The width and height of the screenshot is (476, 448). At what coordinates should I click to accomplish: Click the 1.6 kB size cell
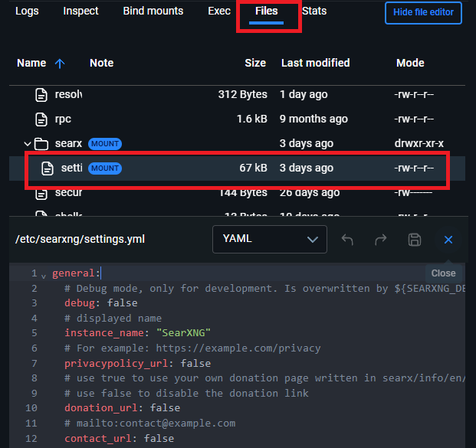click(x=252, y=119)
